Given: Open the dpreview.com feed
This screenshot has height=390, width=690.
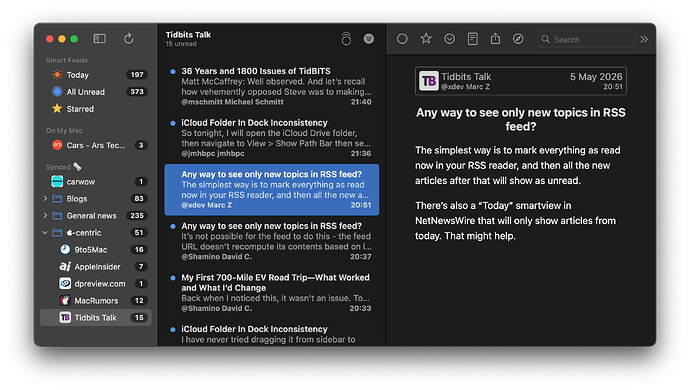Looking at the screenshot, I should (95, 283).
